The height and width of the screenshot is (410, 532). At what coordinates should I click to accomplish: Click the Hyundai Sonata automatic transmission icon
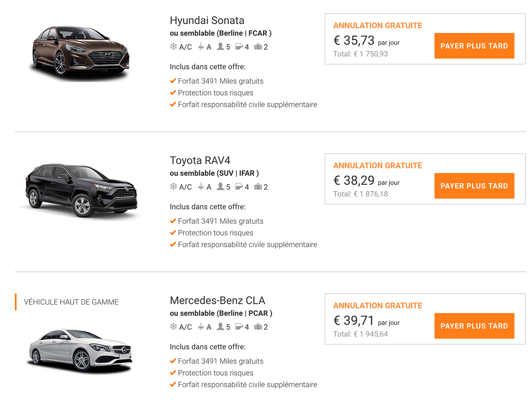point(201,47)
